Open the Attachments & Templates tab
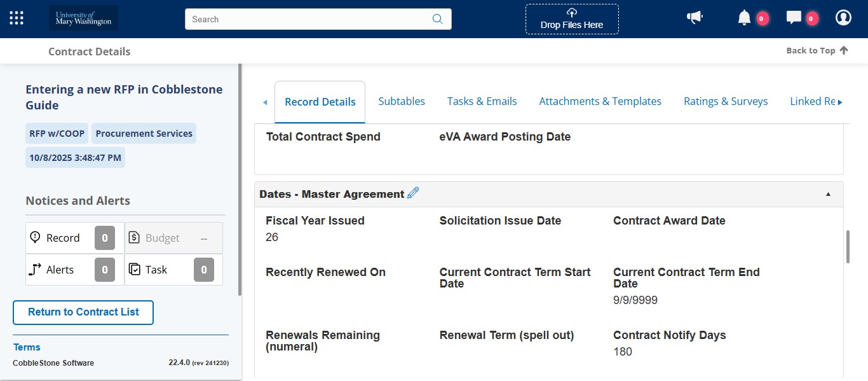Viewport: 868px width, 381px height. (x=600, y=101)
